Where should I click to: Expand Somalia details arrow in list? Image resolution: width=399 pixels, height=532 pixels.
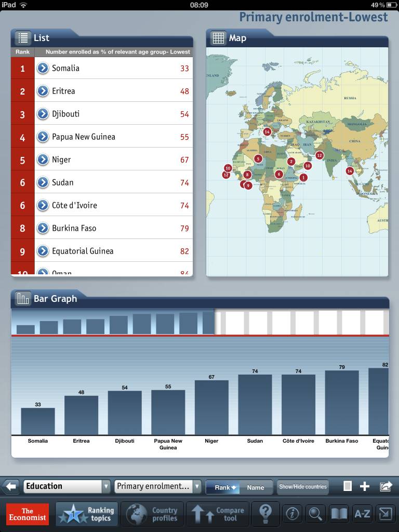point(43,68)
